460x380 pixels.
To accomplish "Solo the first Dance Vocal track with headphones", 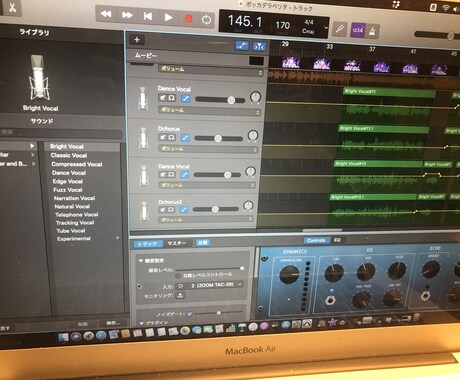I will pyautogui.click(x=171, y=98).
